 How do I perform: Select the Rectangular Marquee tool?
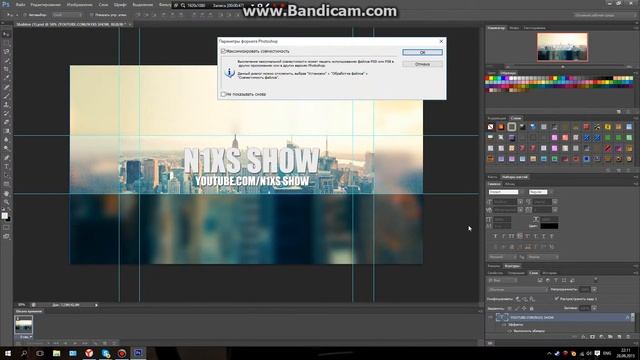tap(6, 43)
